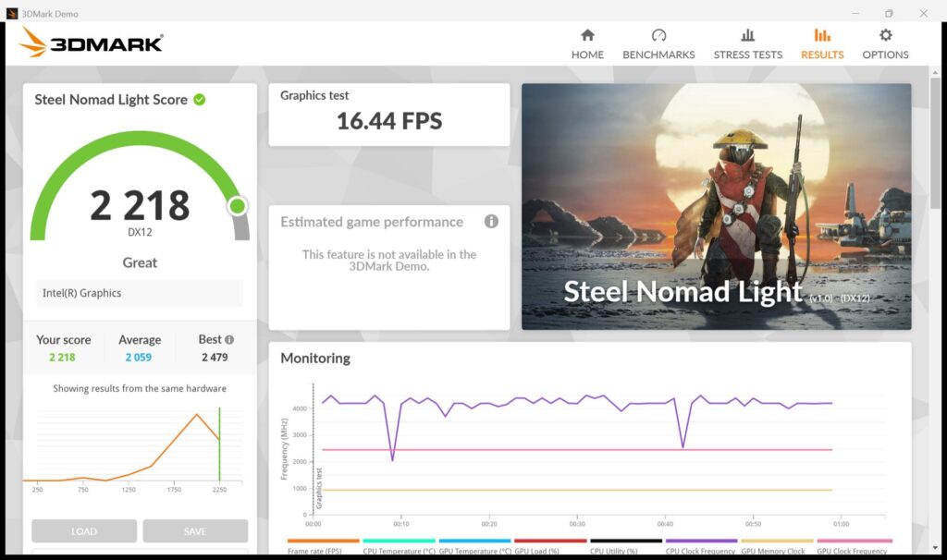Viewport: 947px width, 560px height.
Task: Minimize the 3DMark Demo window
Action: 855,13
